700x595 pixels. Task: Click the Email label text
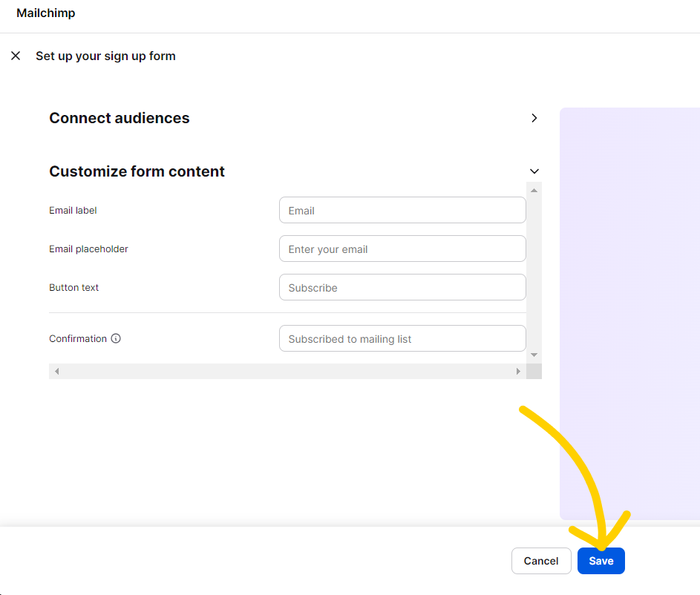point(73,211)
